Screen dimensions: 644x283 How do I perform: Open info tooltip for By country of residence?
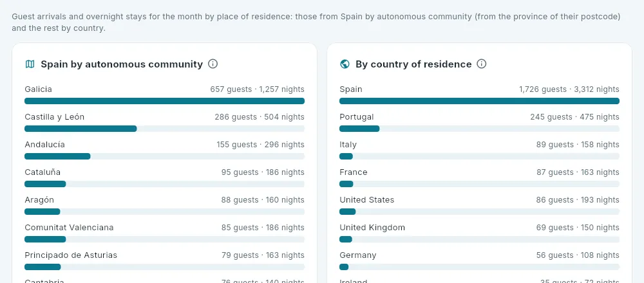tap(482, 64)
